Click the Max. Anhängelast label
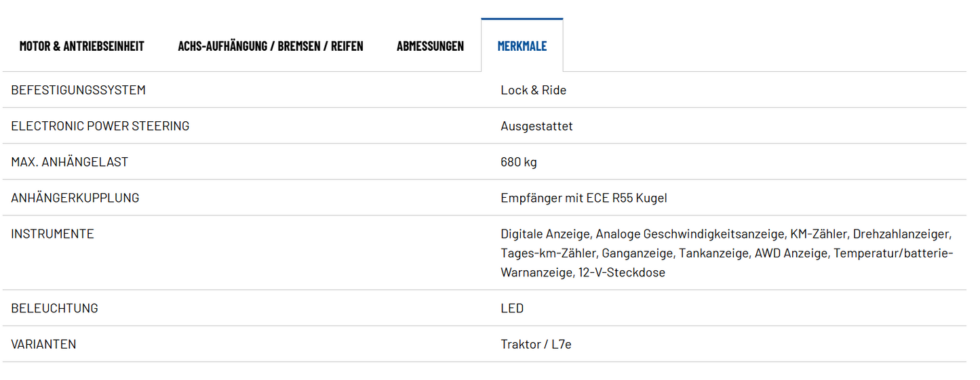Screen dimensions: 980x380 click(69, 162)
